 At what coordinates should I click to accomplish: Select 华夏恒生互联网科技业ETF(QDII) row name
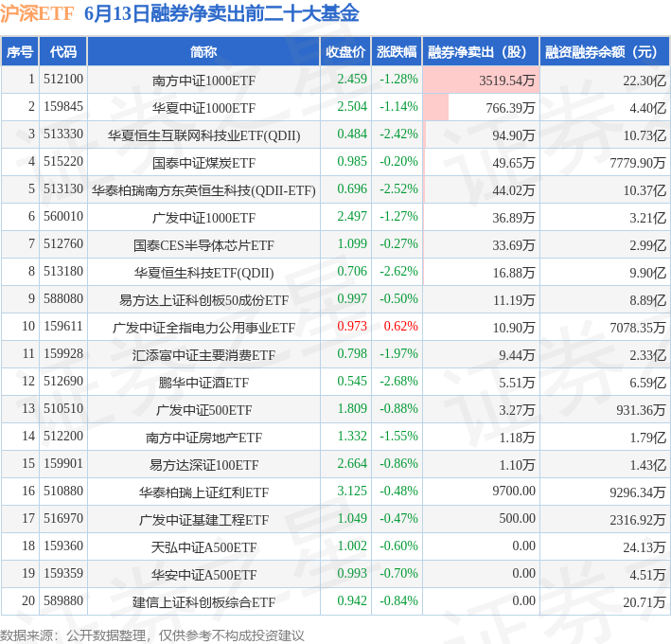(203, 135)
